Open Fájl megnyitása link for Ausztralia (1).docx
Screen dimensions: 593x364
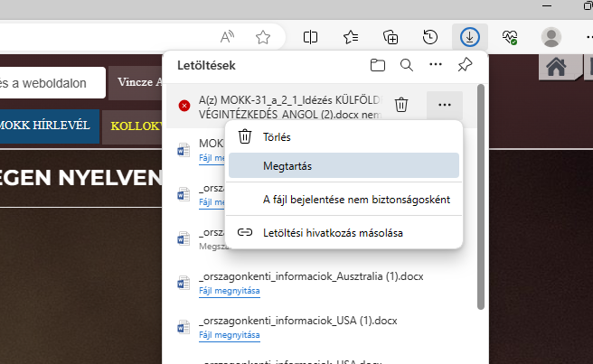coord(229,290)
